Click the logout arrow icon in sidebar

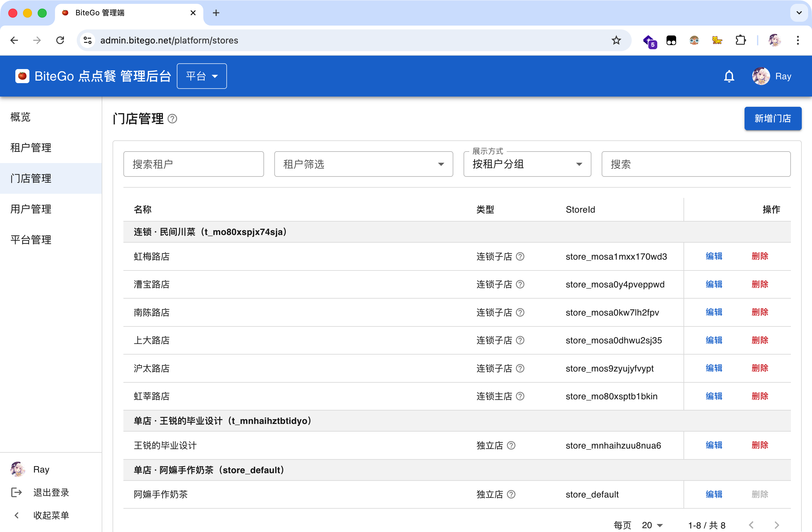16,492
